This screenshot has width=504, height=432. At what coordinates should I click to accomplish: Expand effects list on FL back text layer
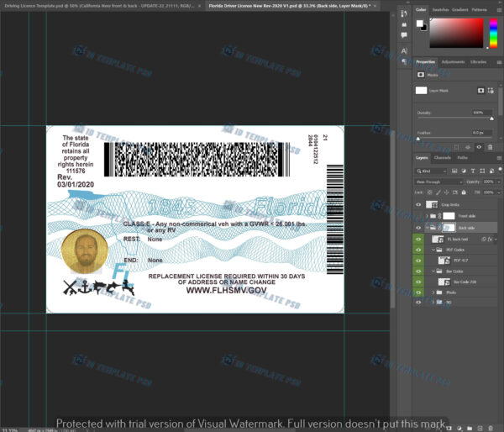pos(496,239)
